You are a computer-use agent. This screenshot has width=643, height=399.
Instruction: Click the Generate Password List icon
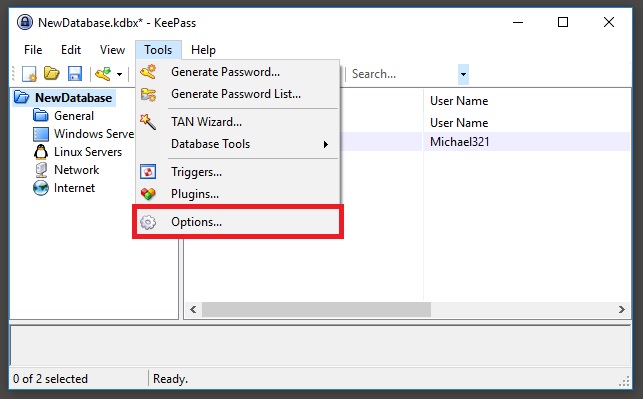148,94
